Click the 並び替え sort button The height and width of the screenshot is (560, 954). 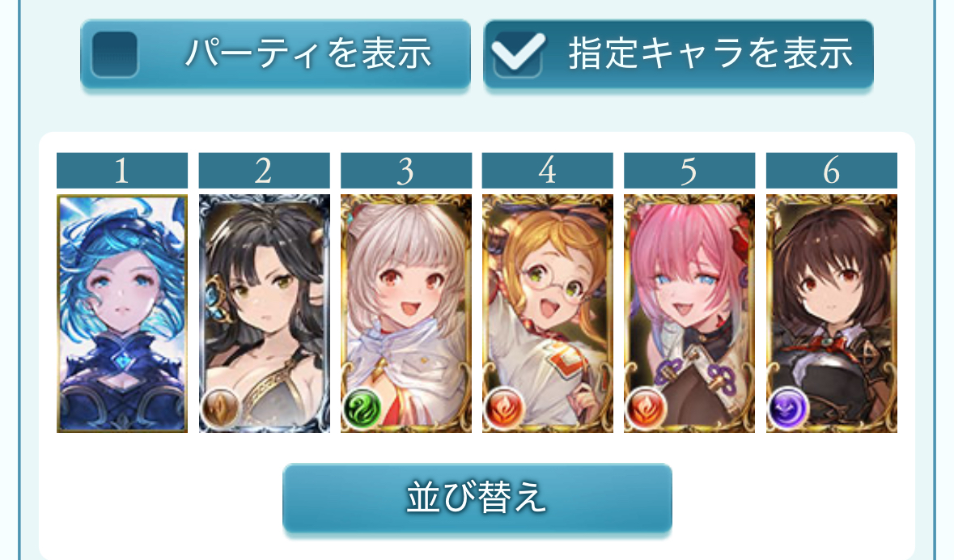pyautogui.click(x=477, y=497)
